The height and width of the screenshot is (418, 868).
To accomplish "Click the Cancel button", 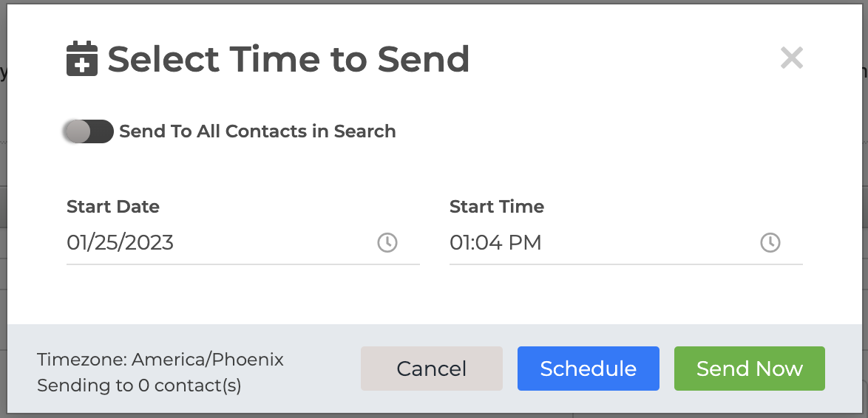I will click(432, 369).
